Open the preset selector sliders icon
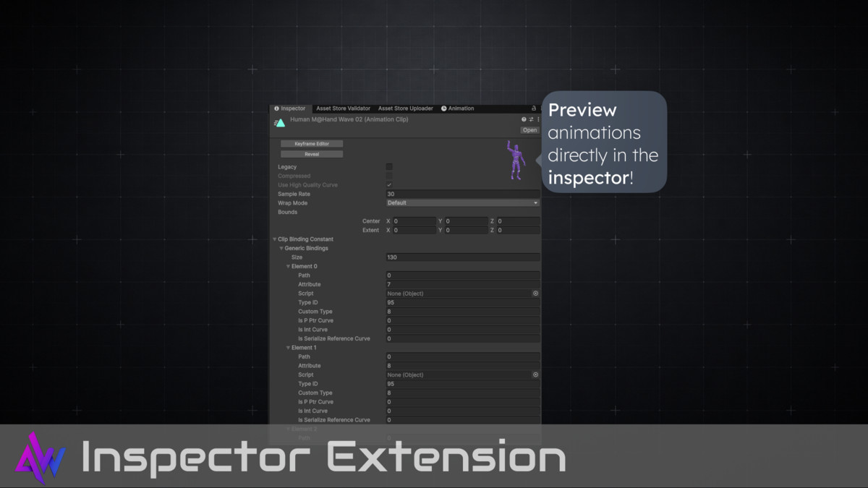 [531, 119]
